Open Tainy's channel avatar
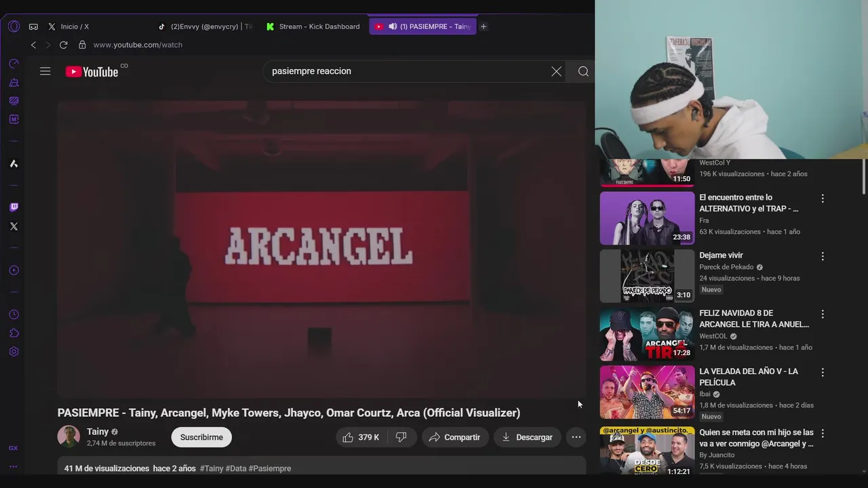Screen dimensions: 868x488 click(68, 437)
